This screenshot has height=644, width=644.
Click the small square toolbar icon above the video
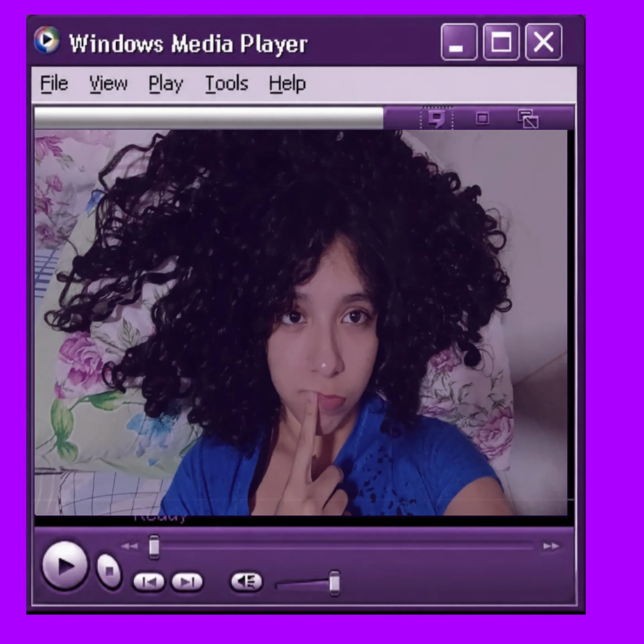[x=482, y=118]
